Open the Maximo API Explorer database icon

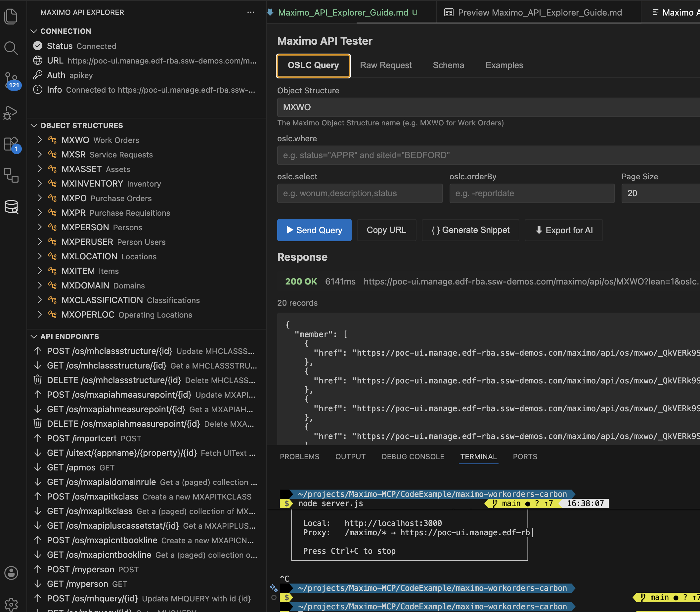(11, 207)
